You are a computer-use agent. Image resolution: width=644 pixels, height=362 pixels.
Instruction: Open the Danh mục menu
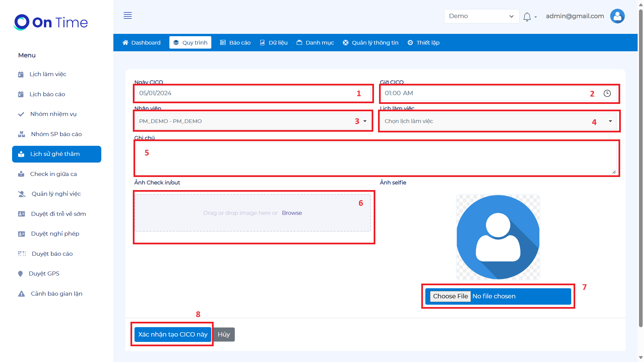click(x=315, y=43)
